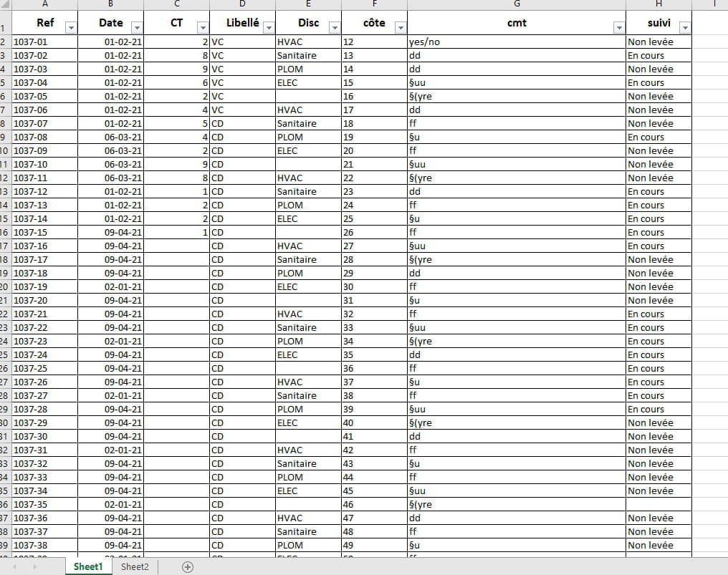Screen dimensions: 728x575
Task: Select the cmt header cell
Action: click(517, 22)
